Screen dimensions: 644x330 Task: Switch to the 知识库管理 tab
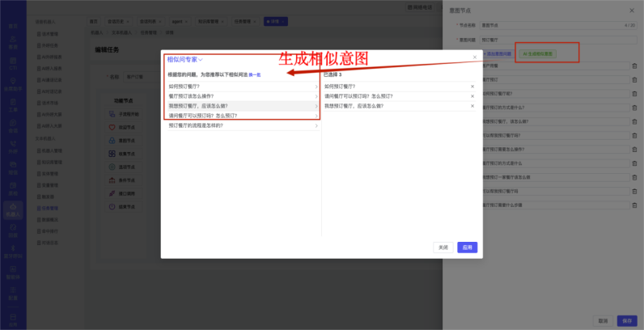pos(208,21)
